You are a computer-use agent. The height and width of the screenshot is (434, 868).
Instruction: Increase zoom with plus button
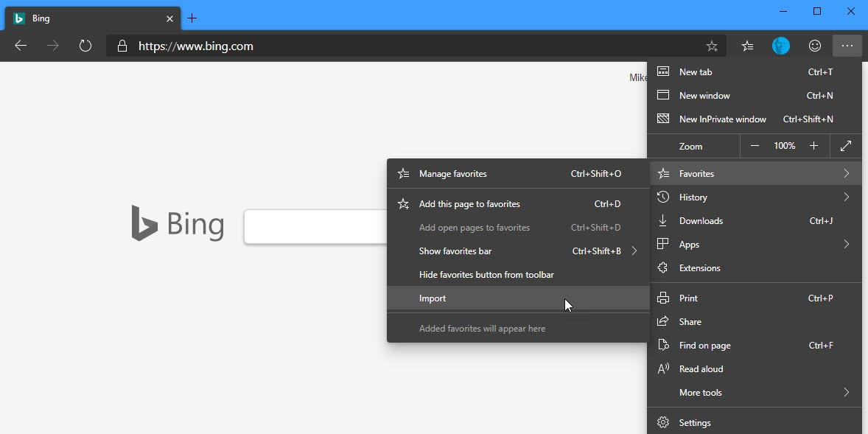(x=813, y=146)
